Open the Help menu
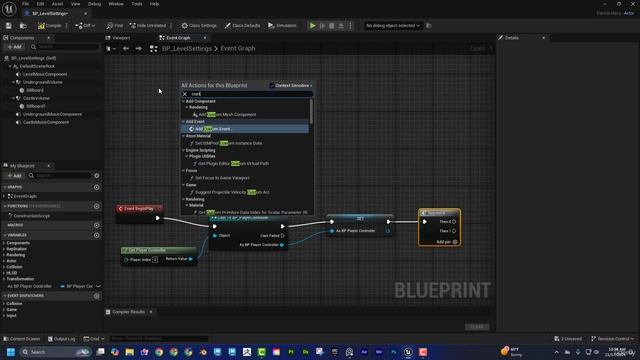640x360 pixels. (154, 4)
